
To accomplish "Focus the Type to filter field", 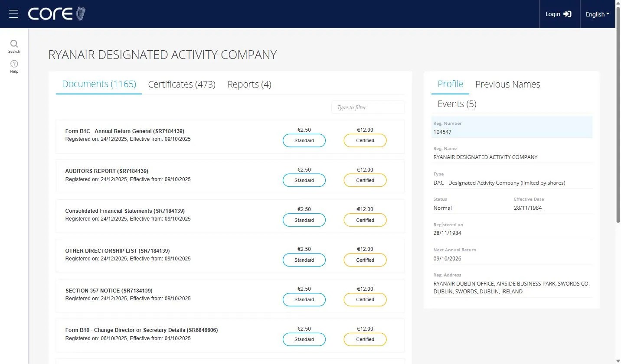I will (368, 107).
